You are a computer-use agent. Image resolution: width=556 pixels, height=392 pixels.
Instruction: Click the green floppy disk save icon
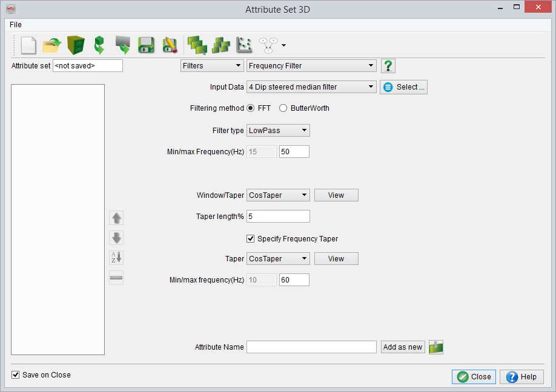pyautogui.click(x=145, y=45)
